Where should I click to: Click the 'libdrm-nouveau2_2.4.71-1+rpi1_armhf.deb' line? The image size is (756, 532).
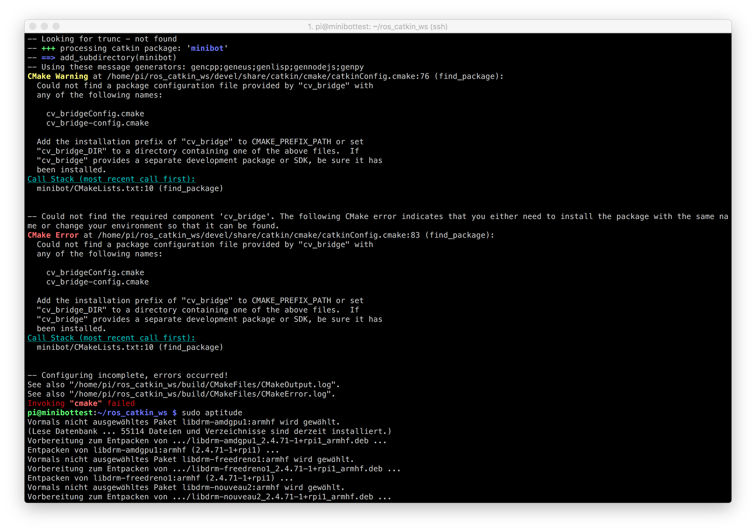click(209, 497)
